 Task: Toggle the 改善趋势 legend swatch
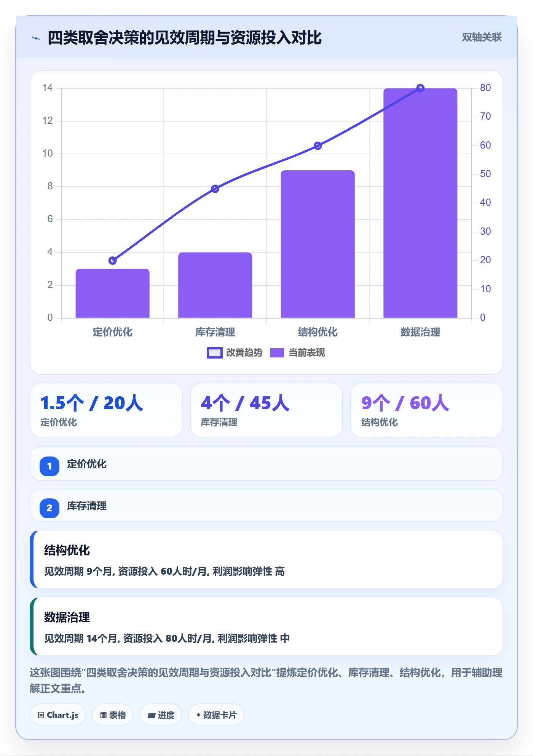214,353
